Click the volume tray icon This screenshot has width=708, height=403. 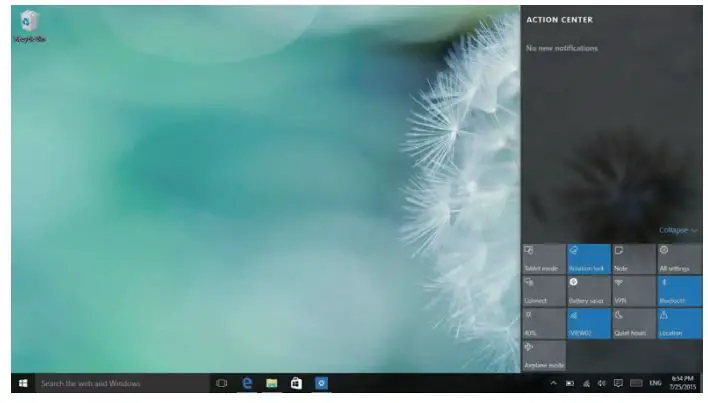[x=602, y=383]
